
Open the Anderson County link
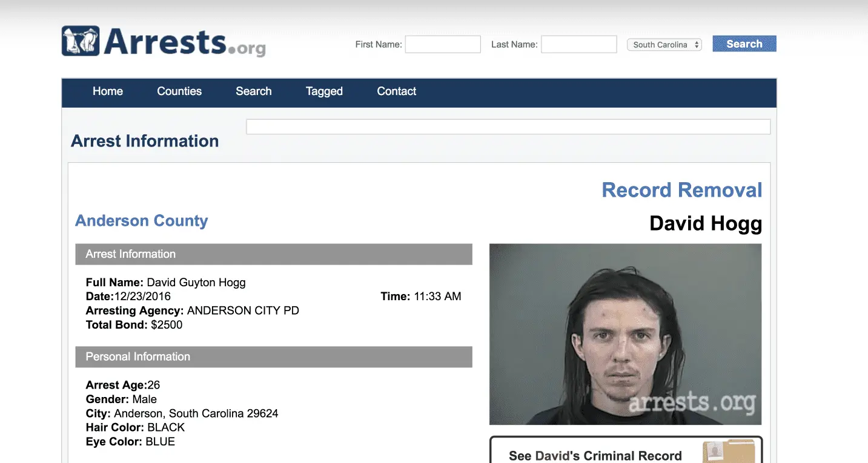pos(142,221)
